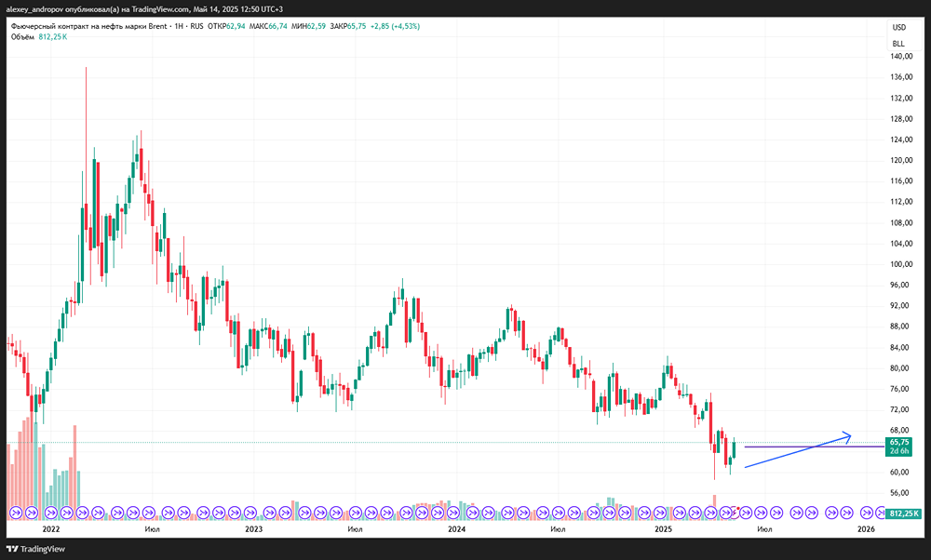Click the teal volume tag 812,25K on axis
This screenshot has height=560, width=931.
point(904,513)
